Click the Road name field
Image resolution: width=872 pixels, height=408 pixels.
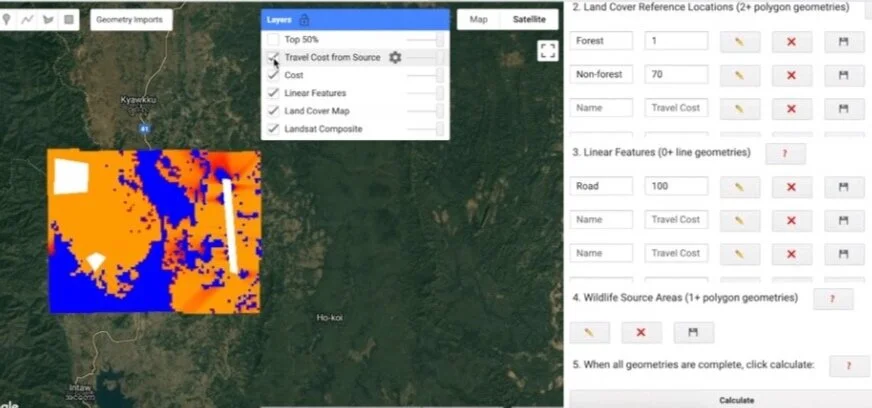[x=601, y=186]
